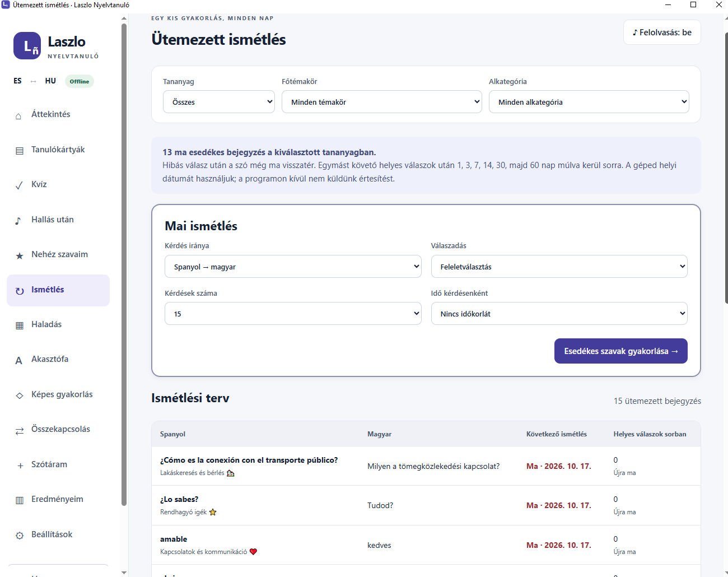Click the Képes gyakorlás diamond icon
Image resolution: width=728 pixels, height=577 pixels.
pos(19,395)
